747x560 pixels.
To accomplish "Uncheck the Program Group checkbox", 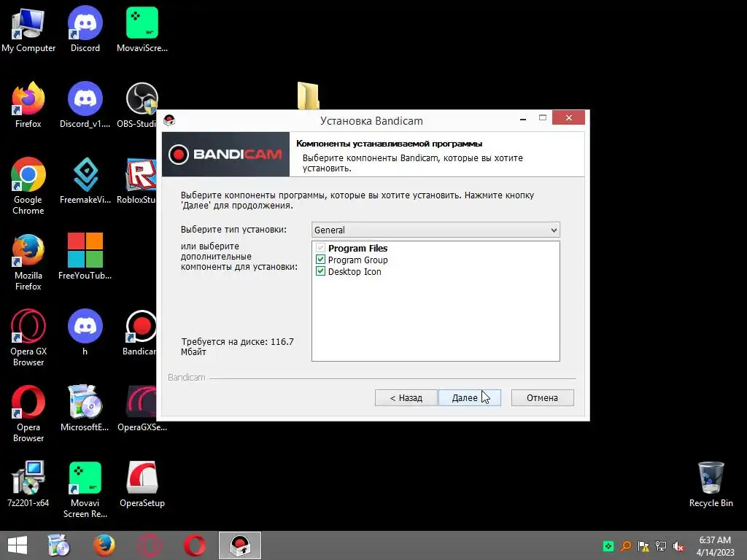I will (x=321, y=260).
